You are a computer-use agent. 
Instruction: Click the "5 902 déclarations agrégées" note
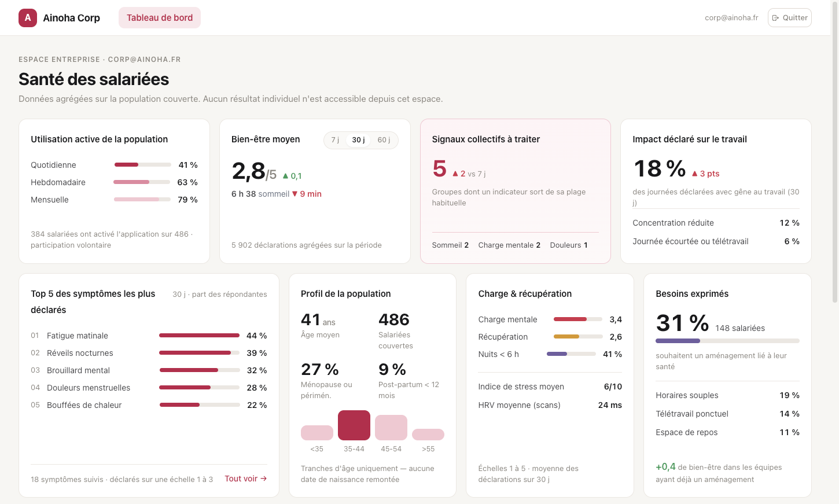point(307,245)
